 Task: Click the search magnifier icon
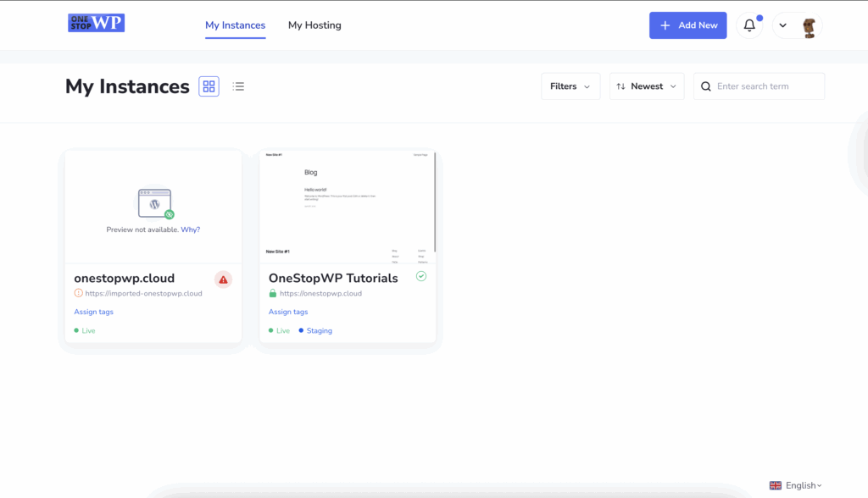(706, 86)
